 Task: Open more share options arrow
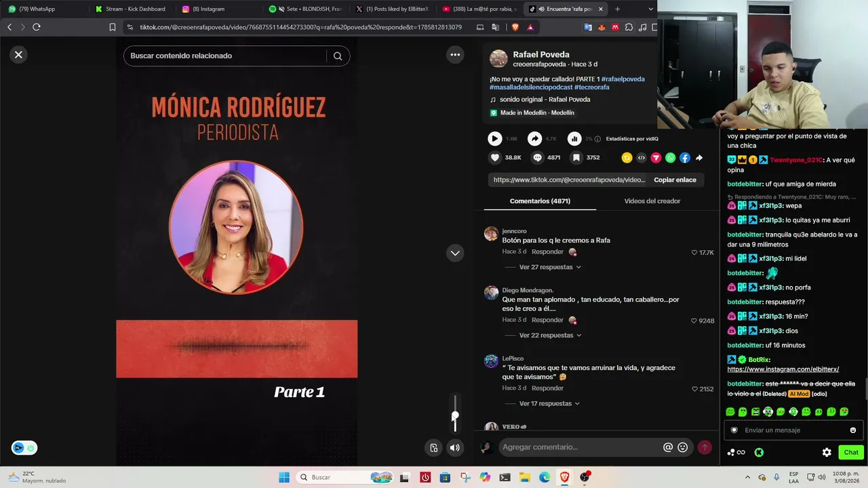[699, 158]
